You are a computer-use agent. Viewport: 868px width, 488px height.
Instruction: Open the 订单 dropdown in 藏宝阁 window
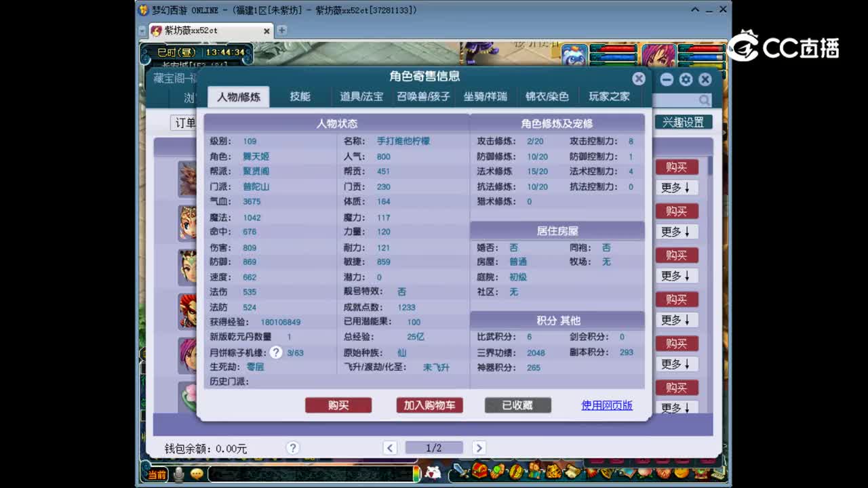coord(184,123)
